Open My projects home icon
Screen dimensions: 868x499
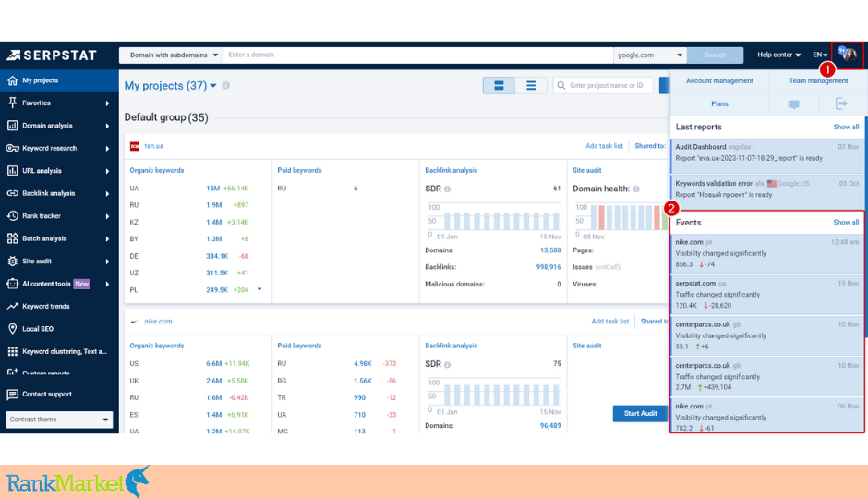click(x=12, y=80)
